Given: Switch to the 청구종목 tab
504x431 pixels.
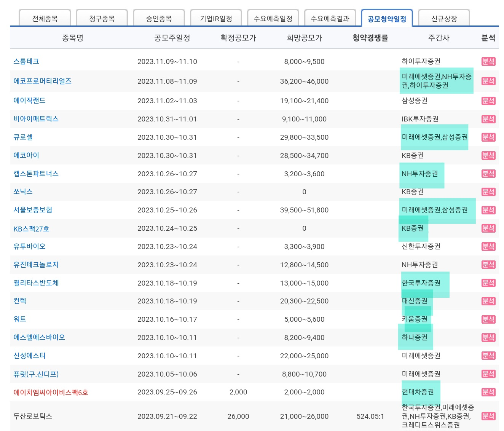Looking at the screenshot, I should point(102,18).
